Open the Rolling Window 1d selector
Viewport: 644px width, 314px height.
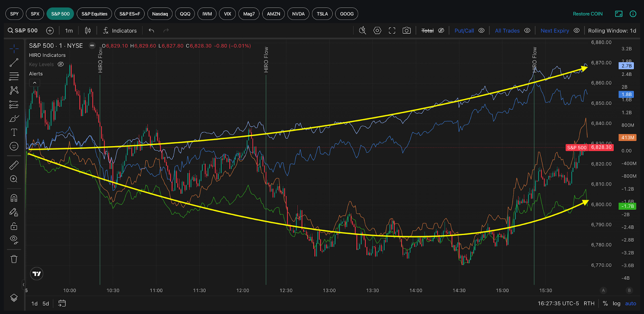[x=612, y=31]
